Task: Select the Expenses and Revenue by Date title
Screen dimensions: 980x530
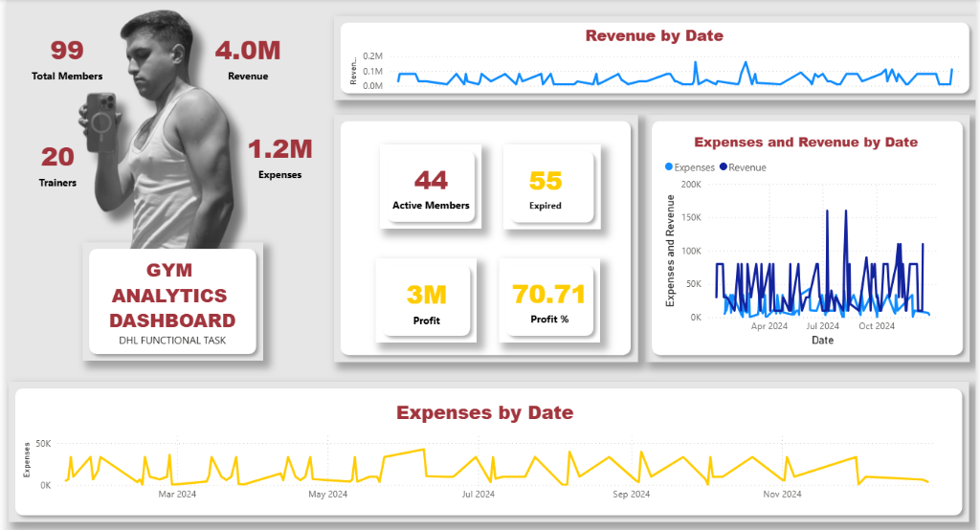Action: pos(805,142)
